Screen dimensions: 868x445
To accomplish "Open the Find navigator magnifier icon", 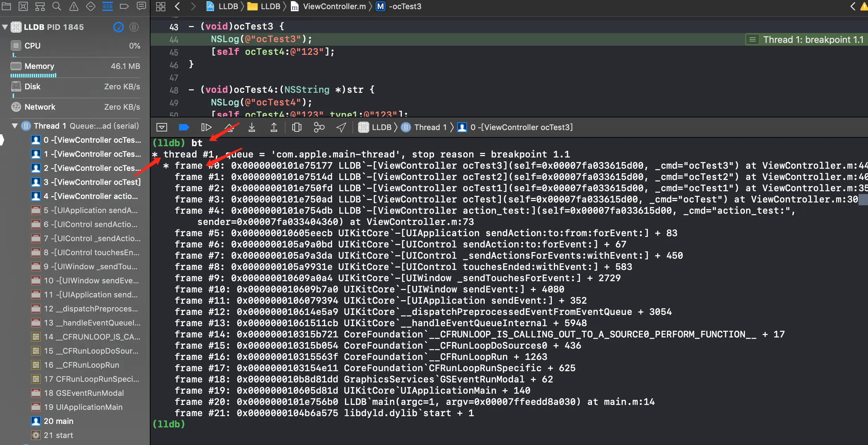I will point(57,6).
